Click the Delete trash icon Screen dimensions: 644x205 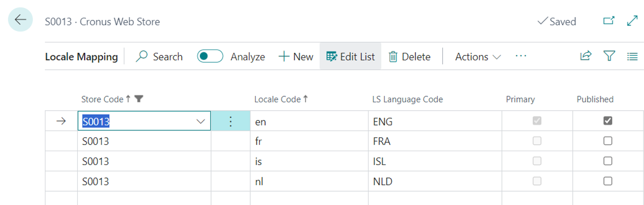pos(393,57)
